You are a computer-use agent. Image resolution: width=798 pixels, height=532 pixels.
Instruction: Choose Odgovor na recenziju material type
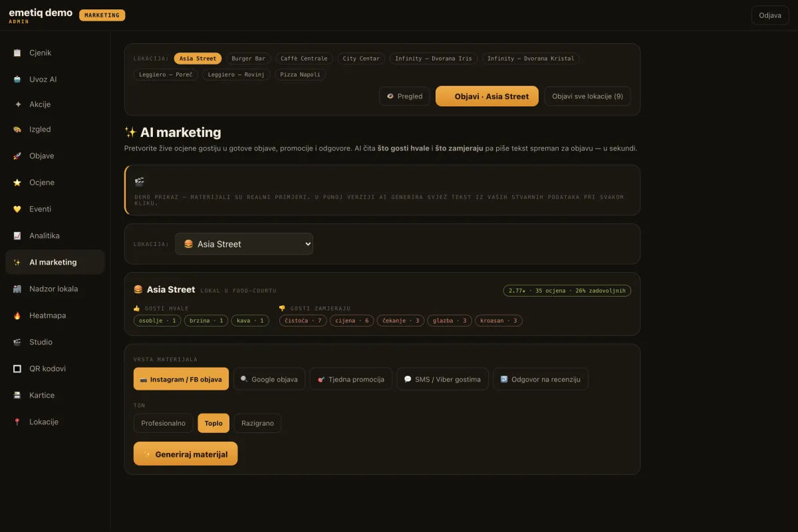(541, 379)
